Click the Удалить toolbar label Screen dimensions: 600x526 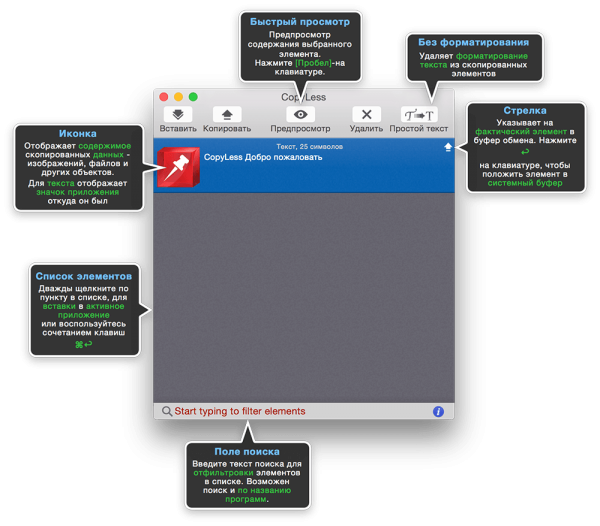[x=366, y=129]
